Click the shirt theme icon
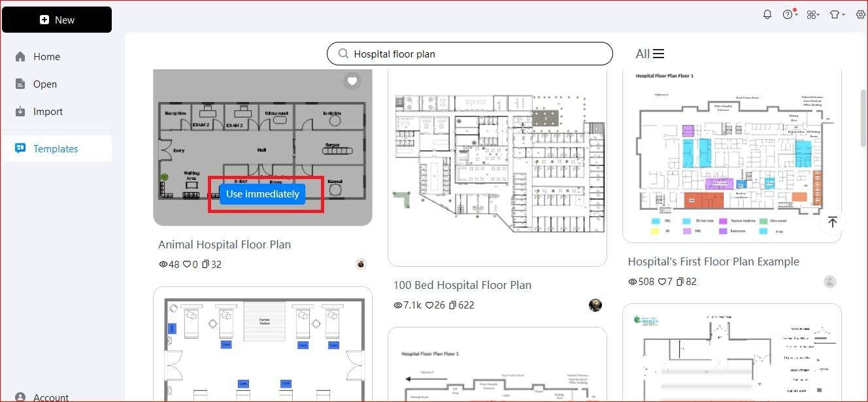868x402 pixels. pos(835,14)
